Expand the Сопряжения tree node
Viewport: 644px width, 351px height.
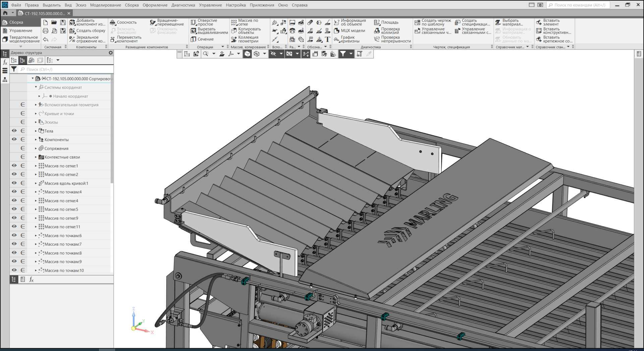tap(36, 148)
